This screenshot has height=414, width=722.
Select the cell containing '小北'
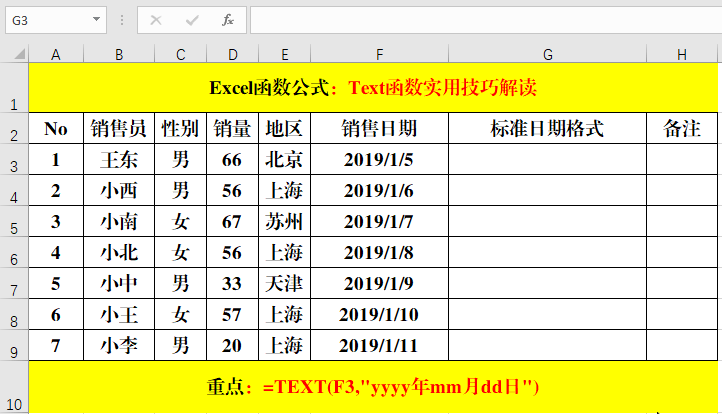[x=119, y=252]
